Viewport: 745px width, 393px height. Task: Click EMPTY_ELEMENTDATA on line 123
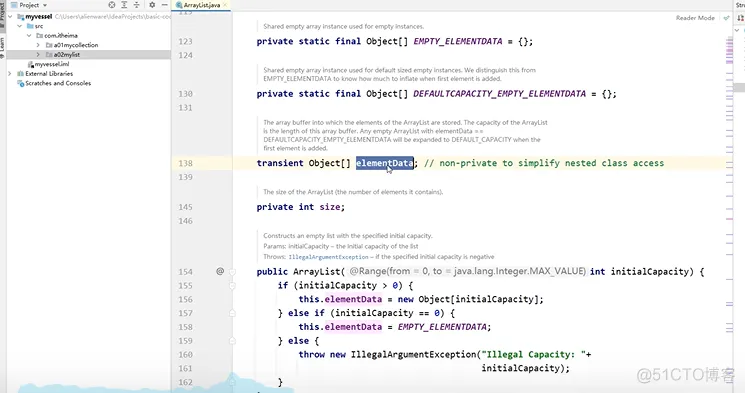458,41
